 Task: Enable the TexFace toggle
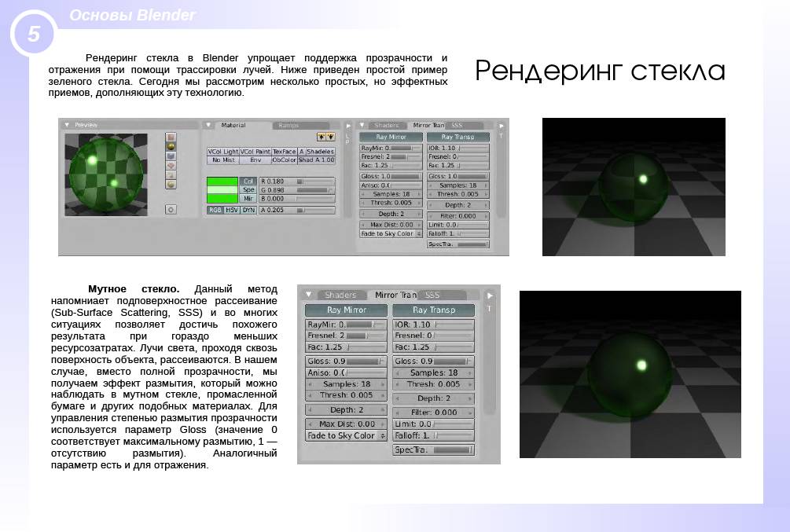click(284, 152)
